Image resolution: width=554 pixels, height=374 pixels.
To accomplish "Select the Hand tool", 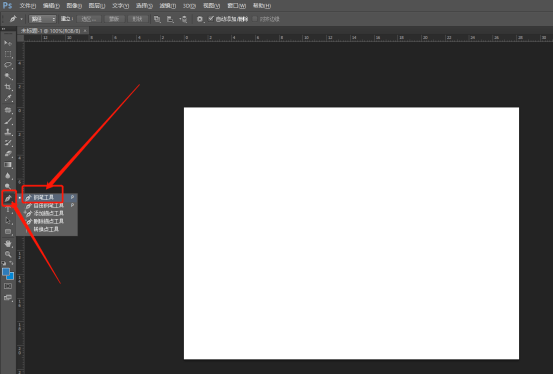I will 8,244.
